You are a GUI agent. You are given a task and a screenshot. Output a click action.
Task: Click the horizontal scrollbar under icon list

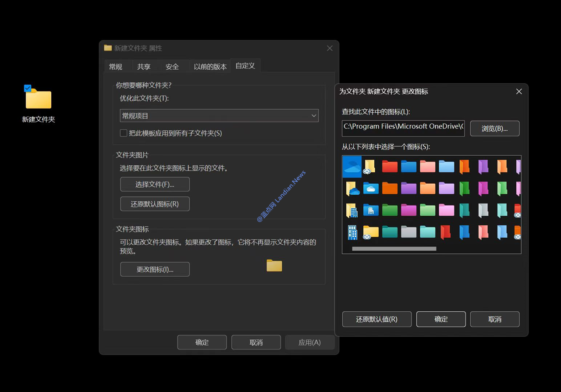click(394, 249)
